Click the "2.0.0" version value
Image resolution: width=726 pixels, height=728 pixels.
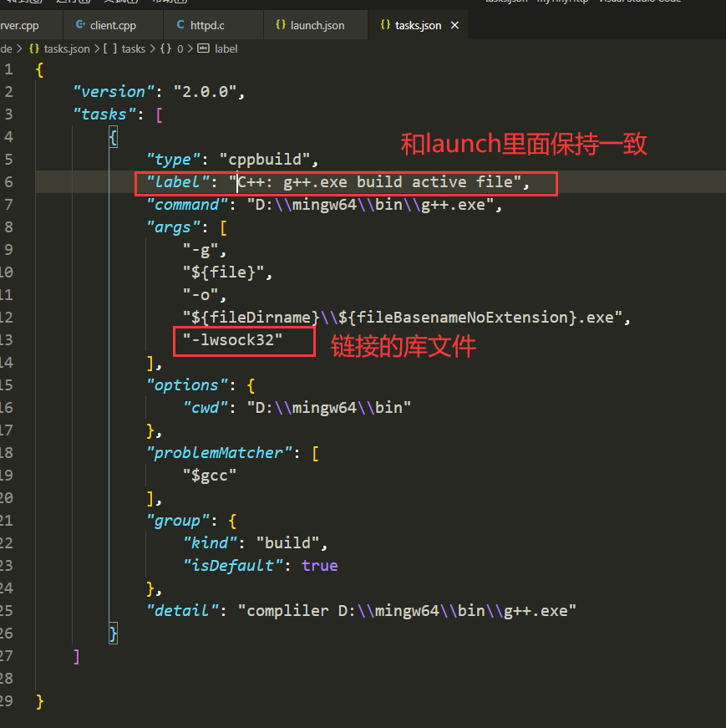pyautogui.click(x=205, y=92)
